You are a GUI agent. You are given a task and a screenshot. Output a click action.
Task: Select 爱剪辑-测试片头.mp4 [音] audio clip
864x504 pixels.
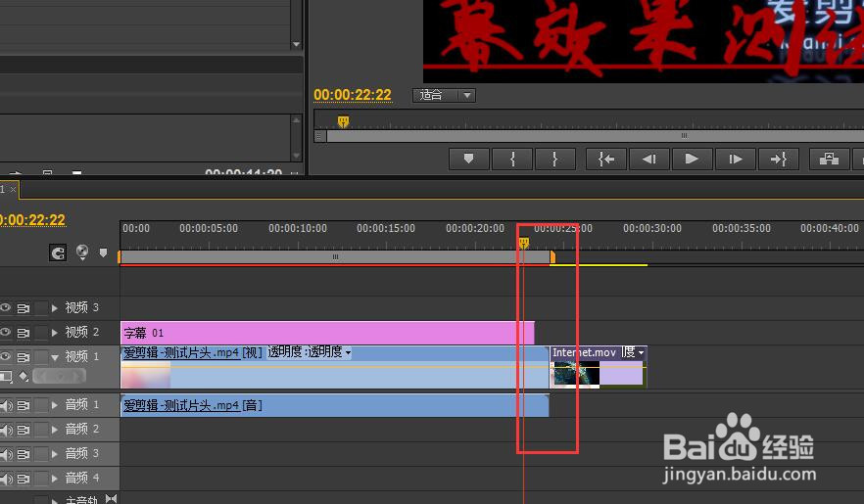click(334, 405)
